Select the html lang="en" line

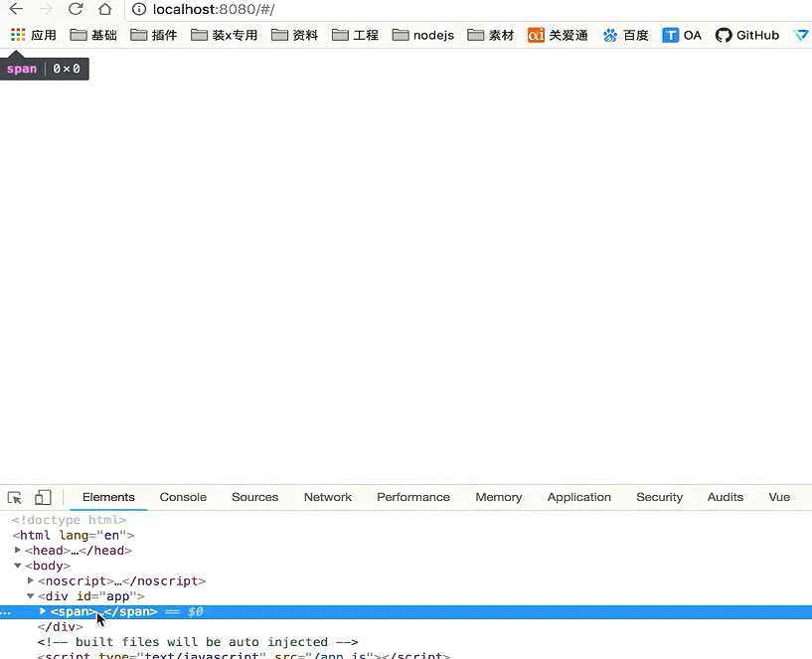coord(74,535)
